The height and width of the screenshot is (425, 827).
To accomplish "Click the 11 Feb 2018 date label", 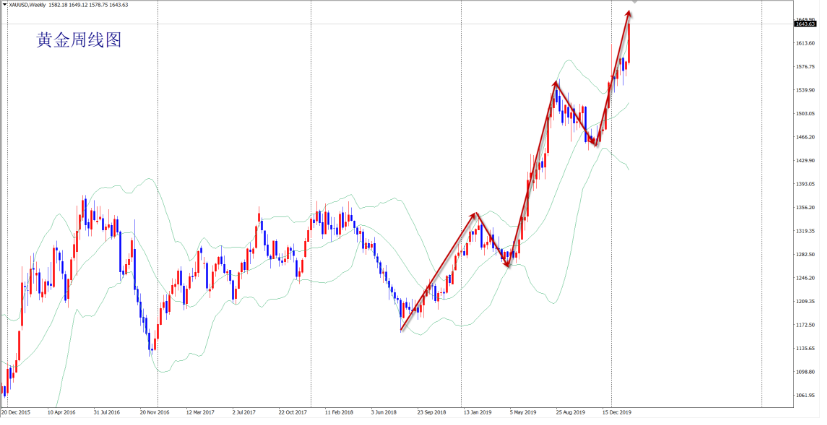I will click(339, 413).
